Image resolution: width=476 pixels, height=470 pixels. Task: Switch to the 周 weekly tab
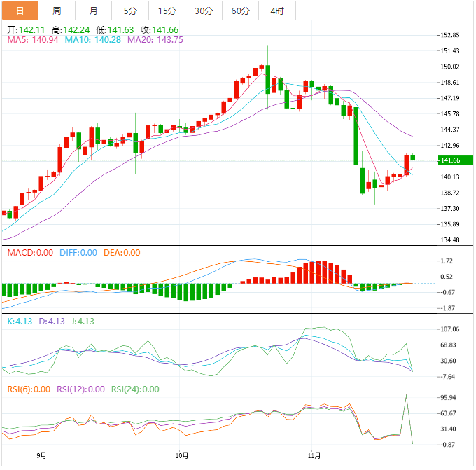(x=57, y=11)
